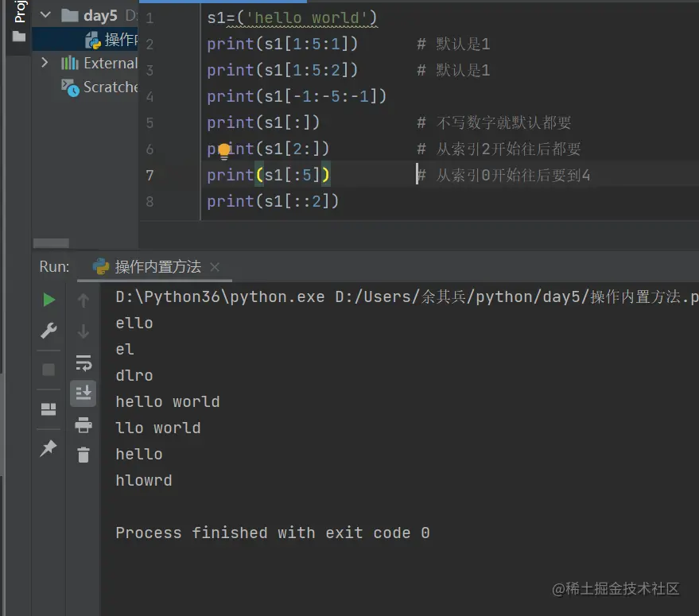Close the 操作内置方法 run tab

(215, 267)
